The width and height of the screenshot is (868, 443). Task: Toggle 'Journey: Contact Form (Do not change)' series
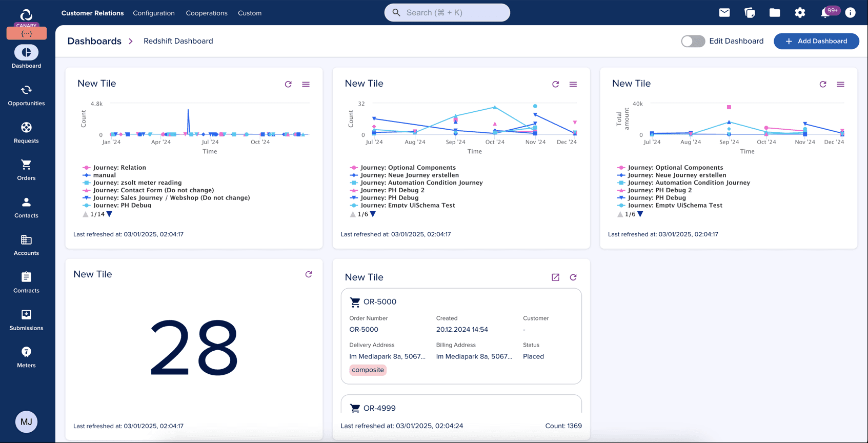[x=148, y=190]
